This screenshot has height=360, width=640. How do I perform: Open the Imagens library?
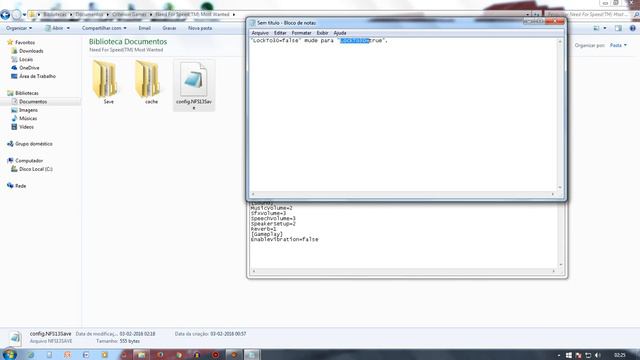pyautogui.click(x=28, y=110)
